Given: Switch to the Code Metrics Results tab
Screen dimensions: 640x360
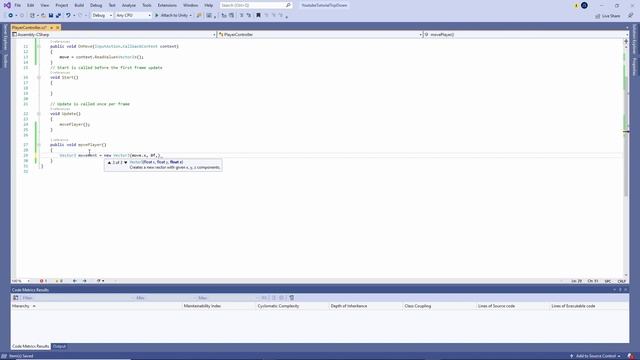Looking at the screenshot, I should [x=31, y=347].
